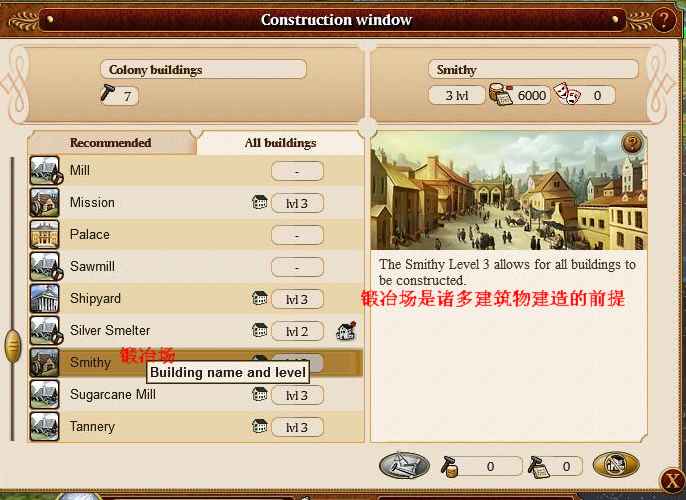Click the Smithy cost value 6000
The width and height of the screenshot is (686, 500).
pyautogui.click(x=532, y=95)
